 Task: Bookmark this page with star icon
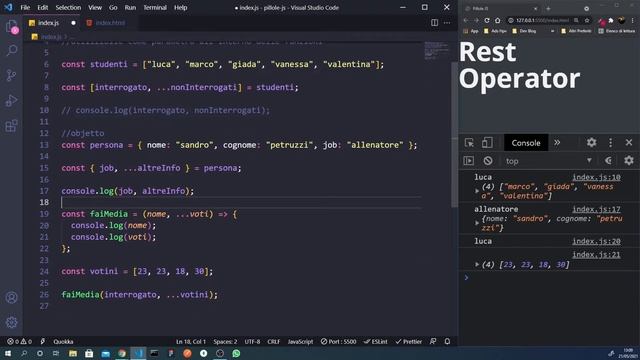pos(587,20)
